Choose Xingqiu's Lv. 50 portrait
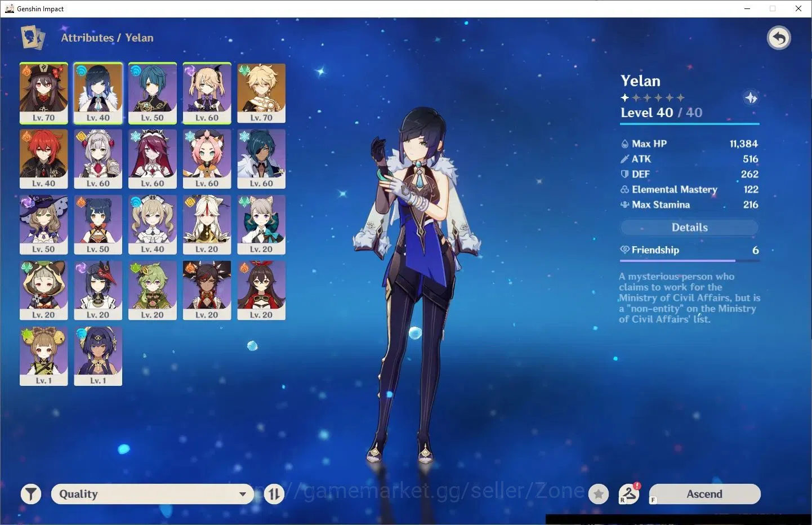 153,93
